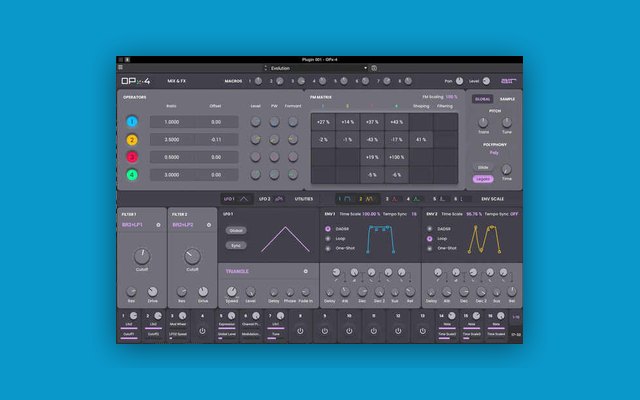Toggle LFO 1 Sync button
The width and height of the screenshot is (640, 400).
click(236, 246)
